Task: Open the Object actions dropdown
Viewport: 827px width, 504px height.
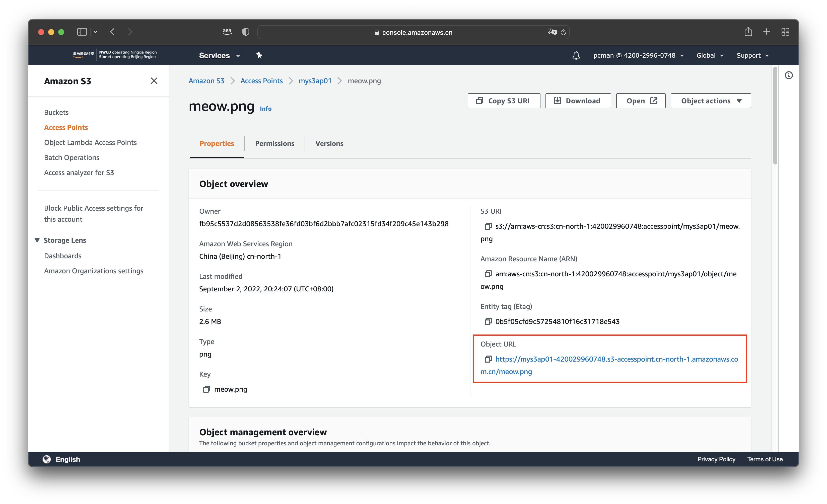Action: [x=711, y=101]
